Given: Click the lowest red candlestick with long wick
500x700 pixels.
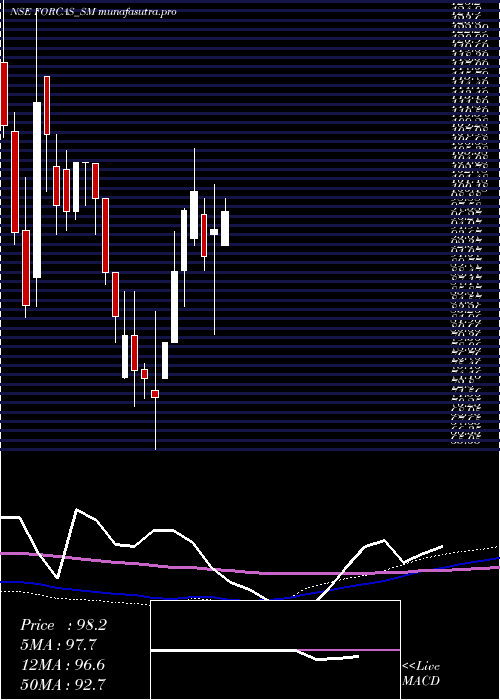Looking at the screenshot, I should click(x=155, y=394).
